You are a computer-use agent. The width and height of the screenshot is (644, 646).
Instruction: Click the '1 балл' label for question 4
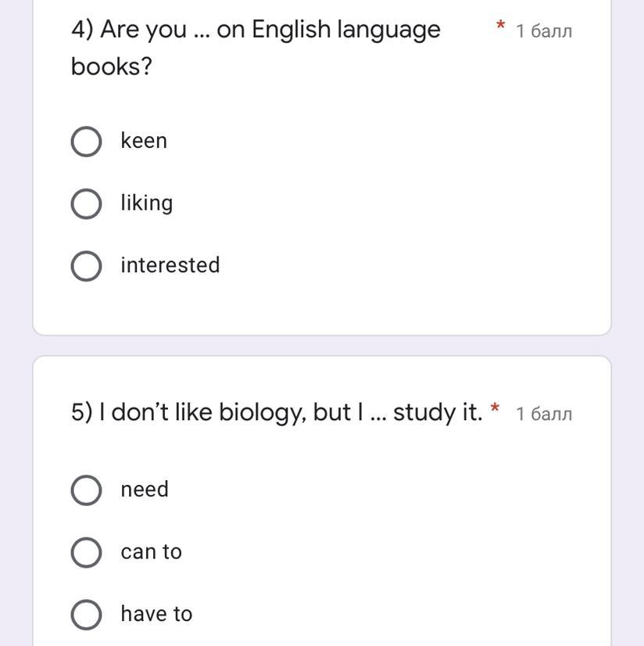544,31
